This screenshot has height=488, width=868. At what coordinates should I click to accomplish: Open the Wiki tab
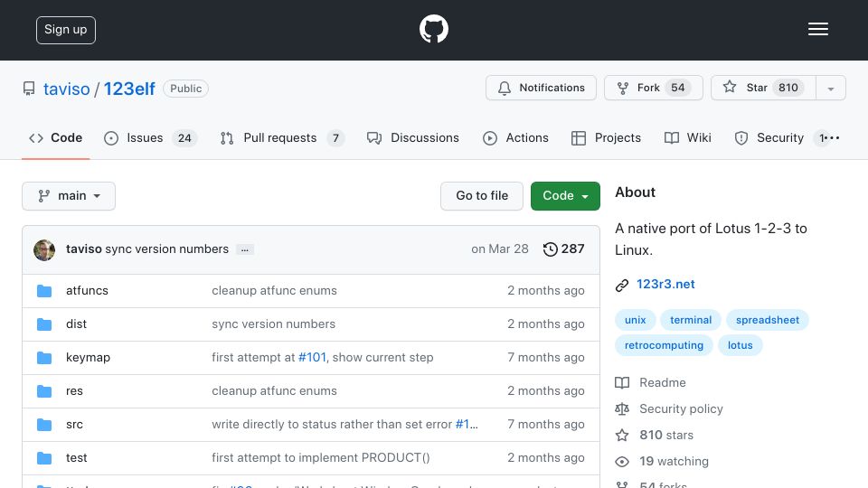[x=687, y=137]
